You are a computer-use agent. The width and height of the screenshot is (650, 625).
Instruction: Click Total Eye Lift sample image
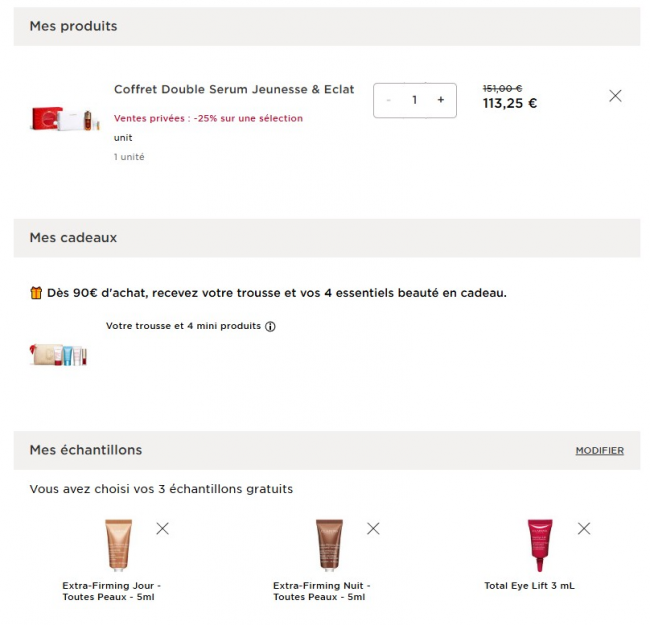point(540,544)
